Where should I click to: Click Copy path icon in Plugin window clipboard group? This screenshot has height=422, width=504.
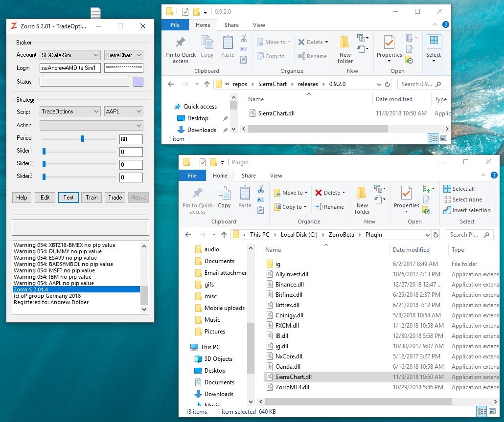pyautogui.click(x=261, y=200)
